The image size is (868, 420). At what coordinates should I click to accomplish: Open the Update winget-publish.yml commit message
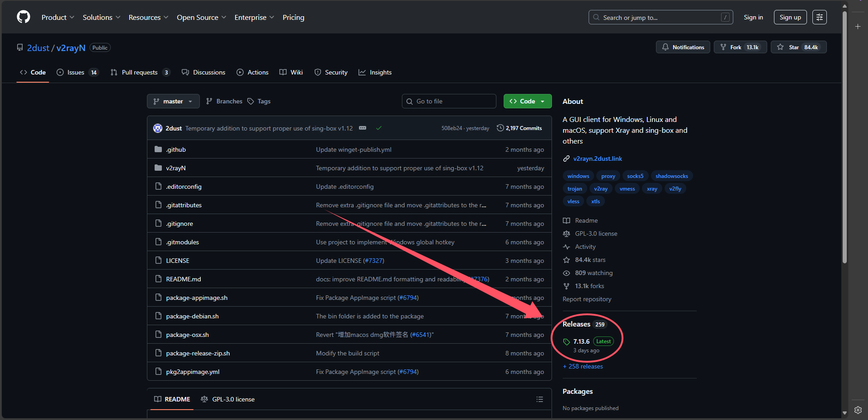click(x=354, y=149)
